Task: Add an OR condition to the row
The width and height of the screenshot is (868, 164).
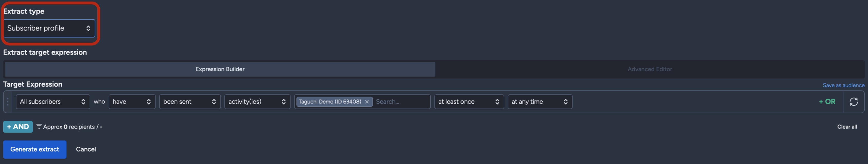Action: click(827, 102)
